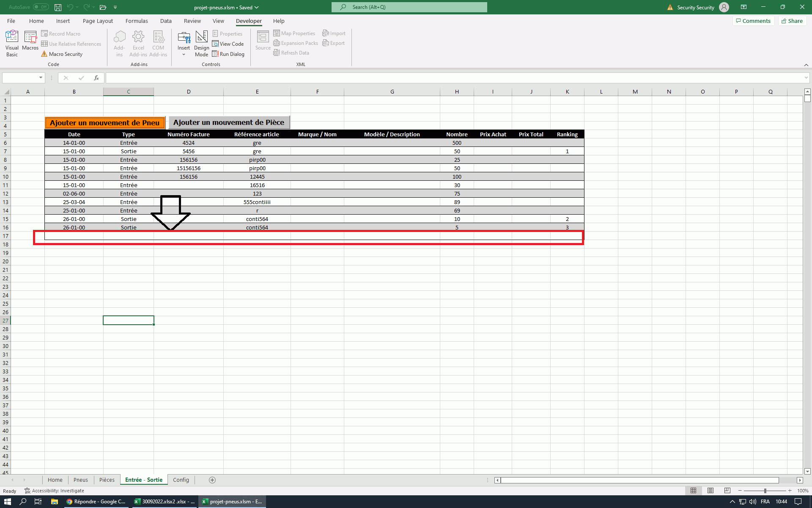
Task: Collapse the ribbon with the chevron
Action: click(x=806, y=65)
